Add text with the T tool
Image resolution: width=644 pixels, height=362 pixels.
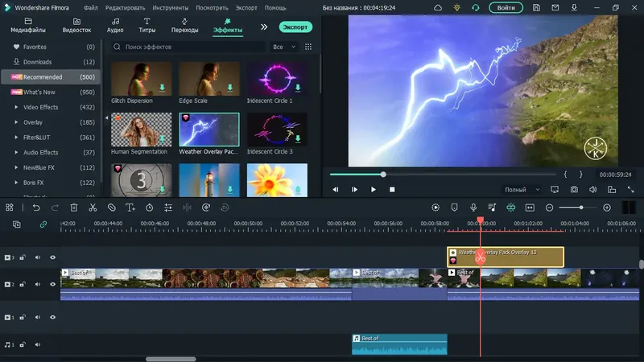(x=130, y=208)
